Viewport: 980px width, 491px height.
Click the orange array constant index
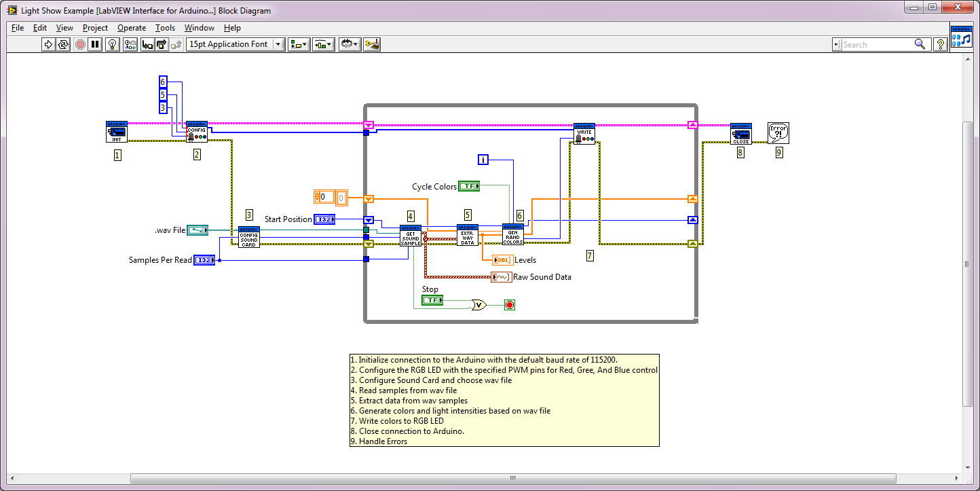(x=324, y=197)
